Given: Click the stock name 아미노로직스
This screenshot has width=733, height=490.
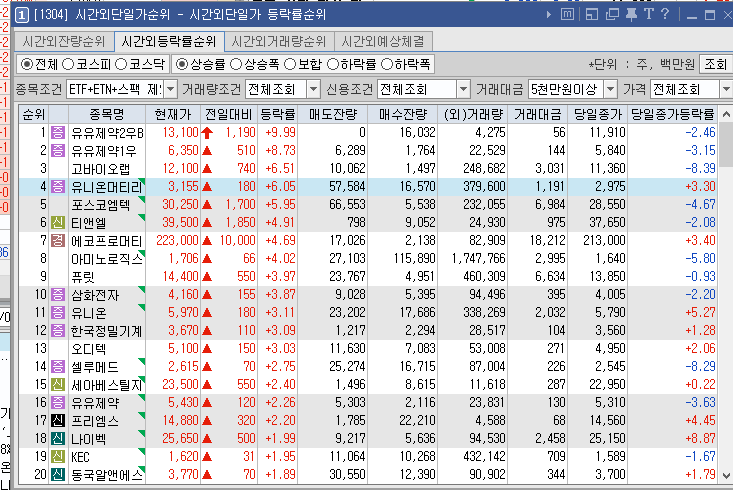Looking at the screenshot, I should tap(107, 259).
